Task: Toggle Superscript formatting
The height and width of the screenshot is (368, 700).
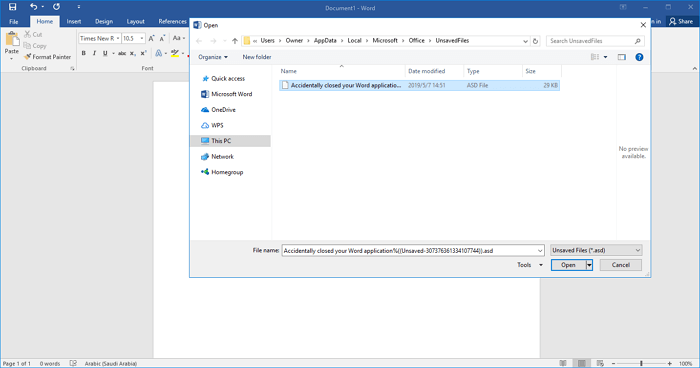Action: pyautogui.click(x=143, y=53)
